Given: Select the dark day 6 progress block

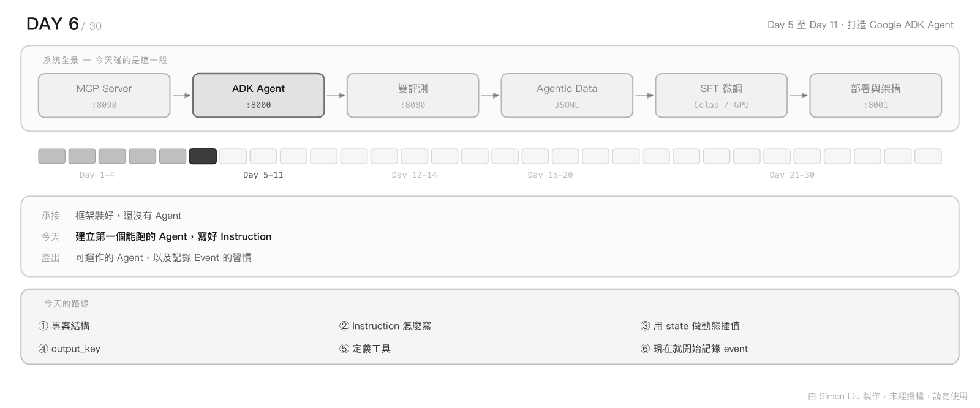Looking at the screenshot, I should coord(203,156).
